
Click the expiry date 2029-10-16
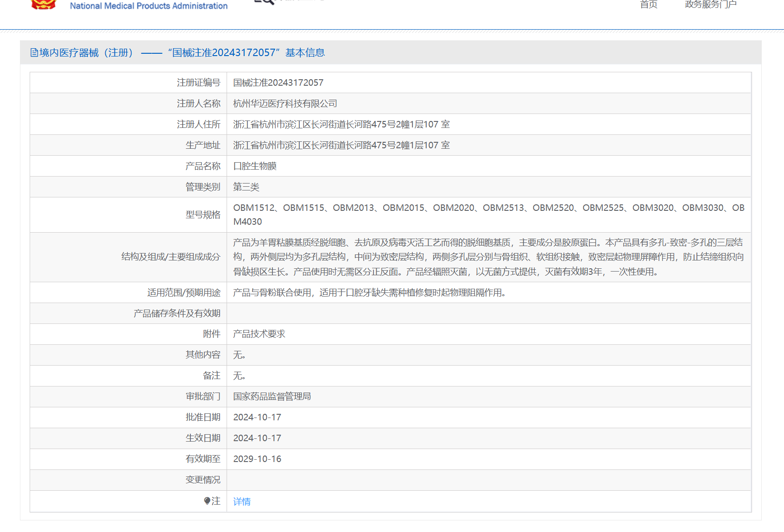point(257,459)
